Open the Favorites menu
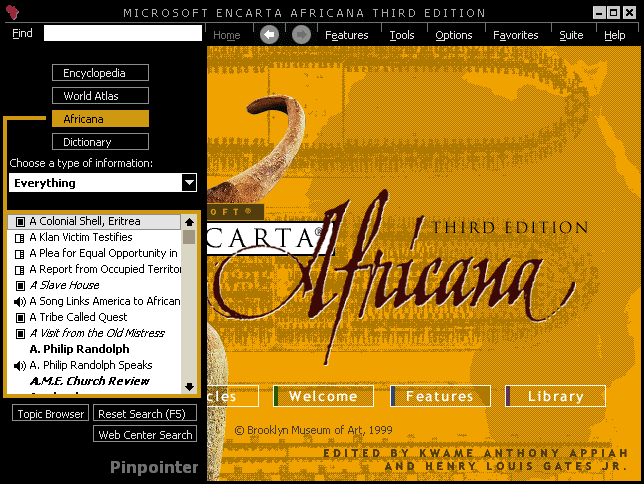The width and height of the screenshot is (644, 484). 515,35
